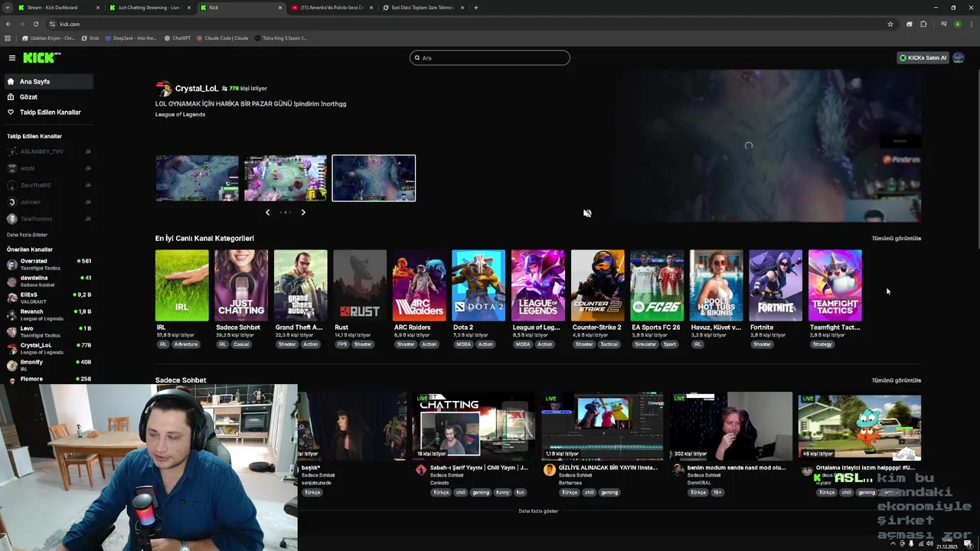Image resolution: width=980 pixels, height=551 pixels.
Task: Open Crystal_LoL channel avatar
Action: pyautogui.click(x=163, y=89)
